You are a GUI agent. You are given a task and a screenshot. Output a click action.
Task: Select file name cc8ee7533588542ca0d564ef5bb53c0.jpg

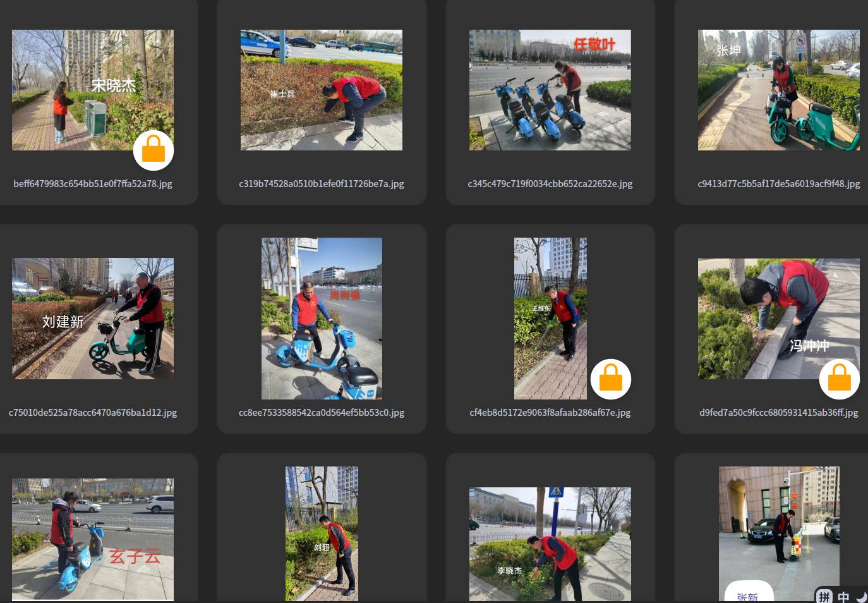click(x=322, y=413)
